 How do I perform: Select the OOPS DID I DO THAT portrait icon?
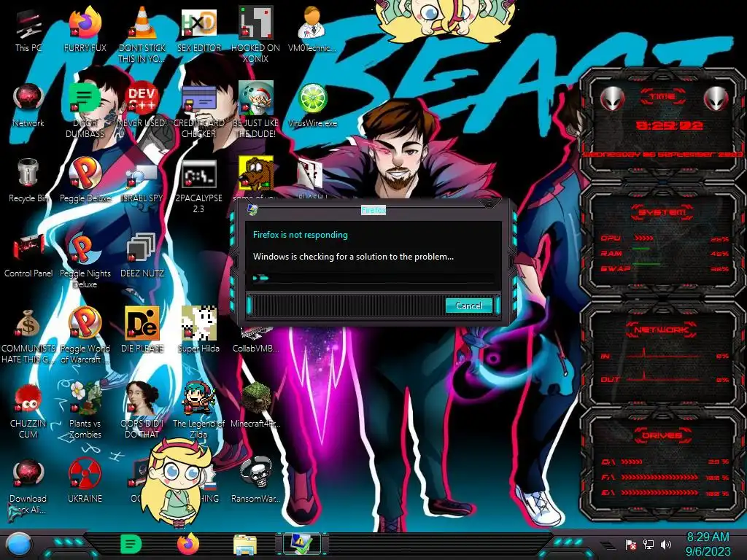142,411
